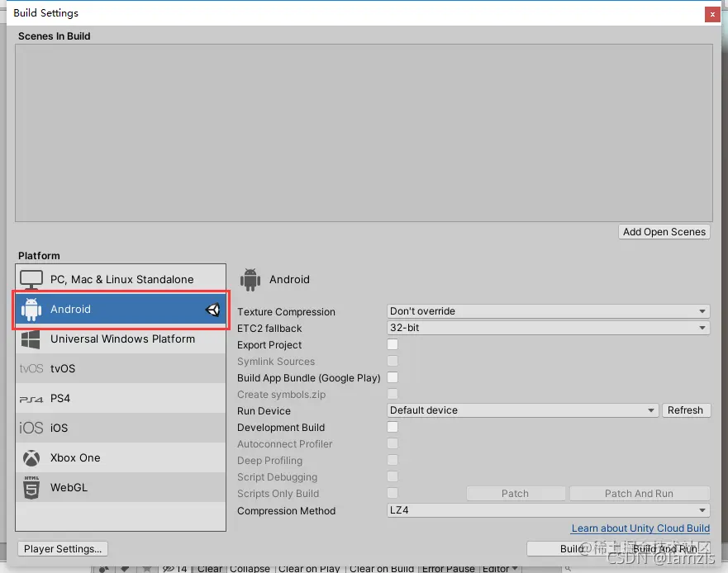Toggle the Deep Profiling checkbox
728x573 pixels.
393,460
